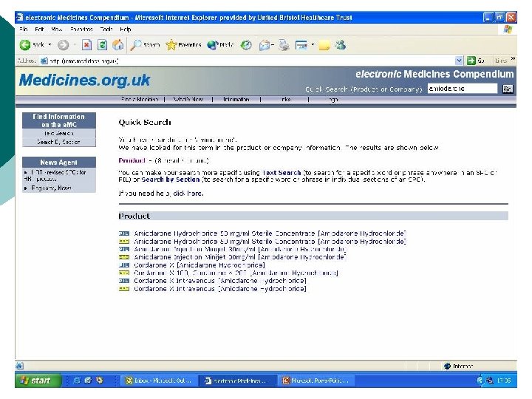Click the Windows flag logo in the menu bar

coord(508,29)
